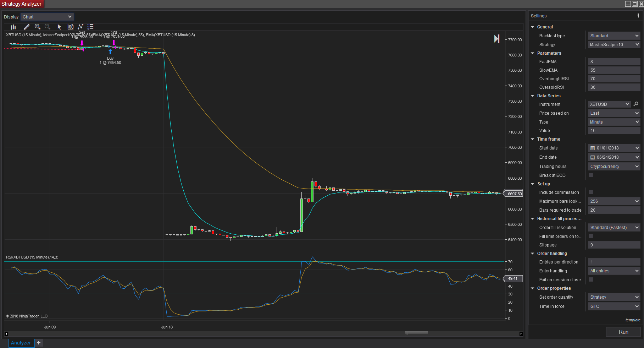The image size is (644, 348).
Task: Select the pencil drawing tools icon
Action: coord(27,27)
